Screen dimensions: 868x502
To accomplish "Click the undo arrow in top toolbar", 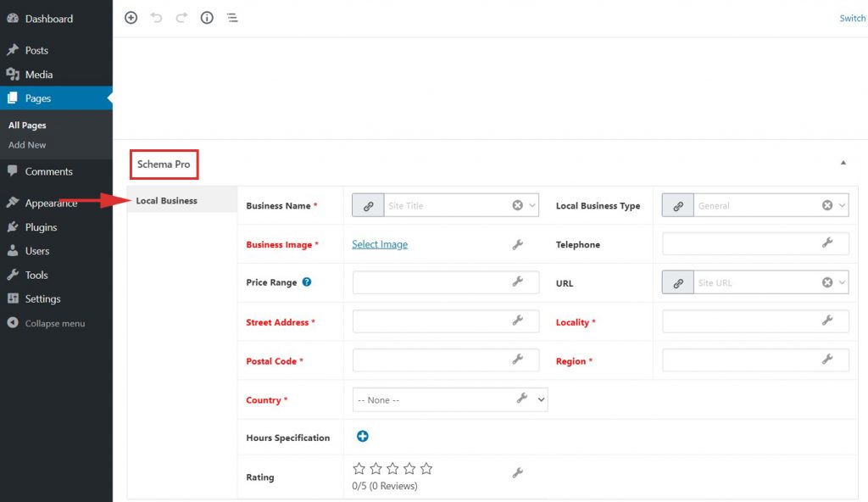I will [156, 18].
